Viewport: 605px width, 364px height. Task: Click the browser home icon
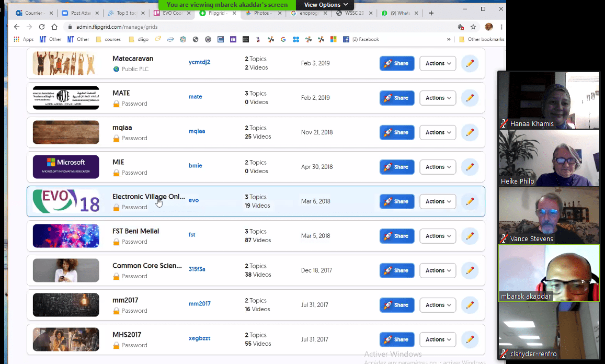point(54,27)
